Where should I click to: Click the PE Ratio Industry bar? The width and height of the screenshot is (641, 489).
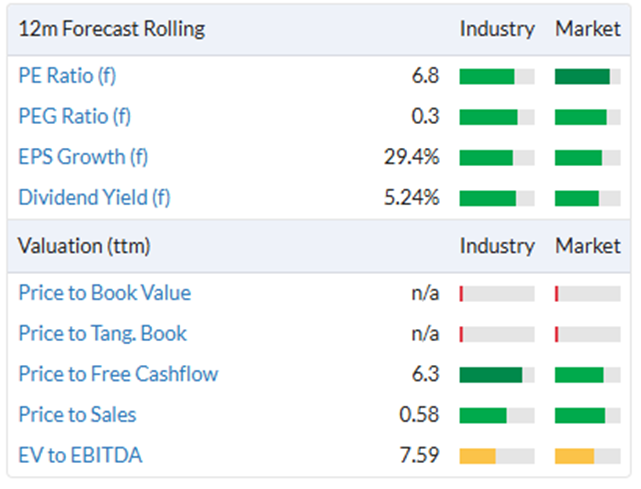point(497,76)
